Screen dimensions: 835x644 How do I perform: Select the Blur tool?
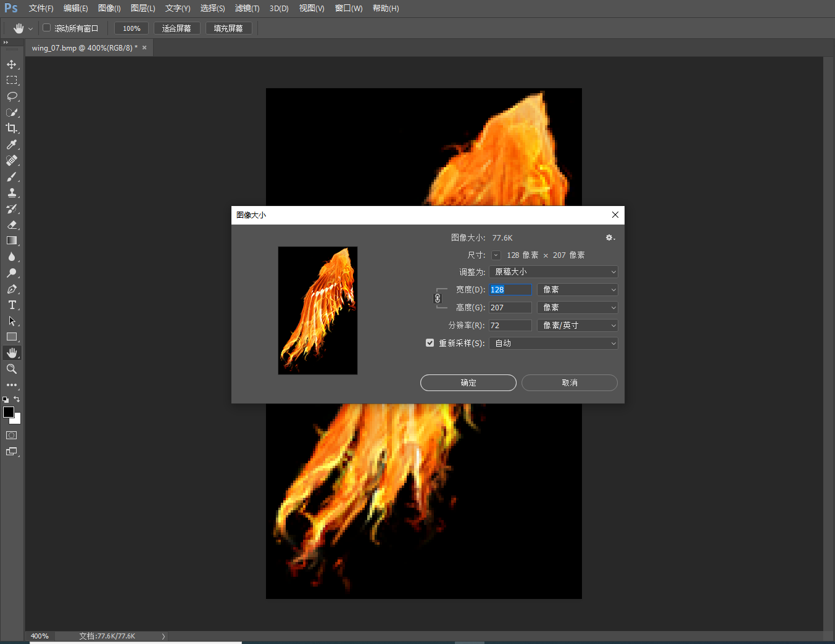12,257
